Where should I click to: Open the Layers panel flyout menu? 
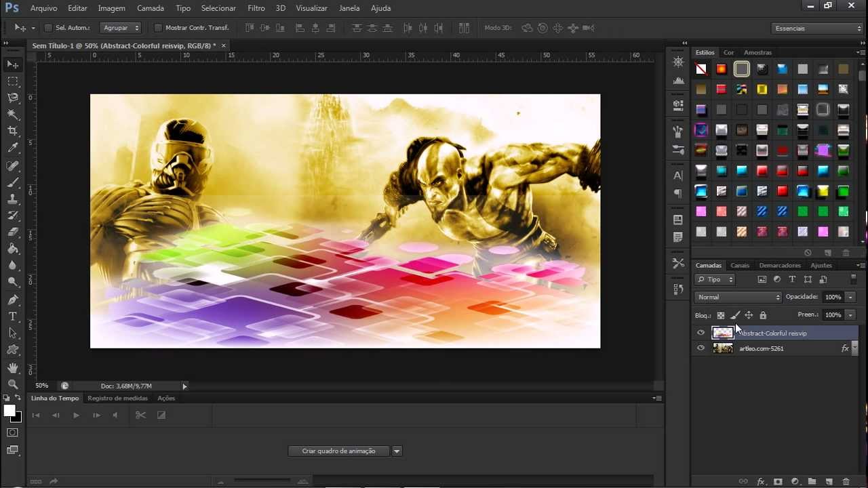861,265
